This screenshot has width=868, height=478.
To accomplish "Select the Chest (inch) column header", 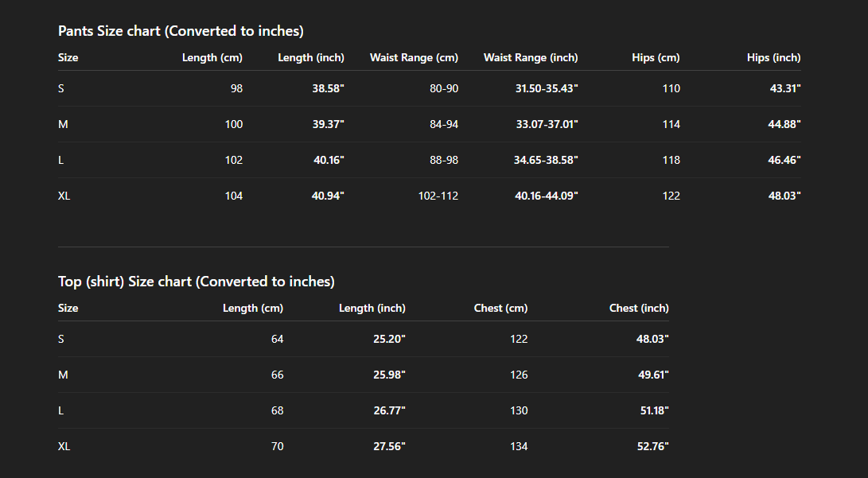I will (x=639, y=309).
